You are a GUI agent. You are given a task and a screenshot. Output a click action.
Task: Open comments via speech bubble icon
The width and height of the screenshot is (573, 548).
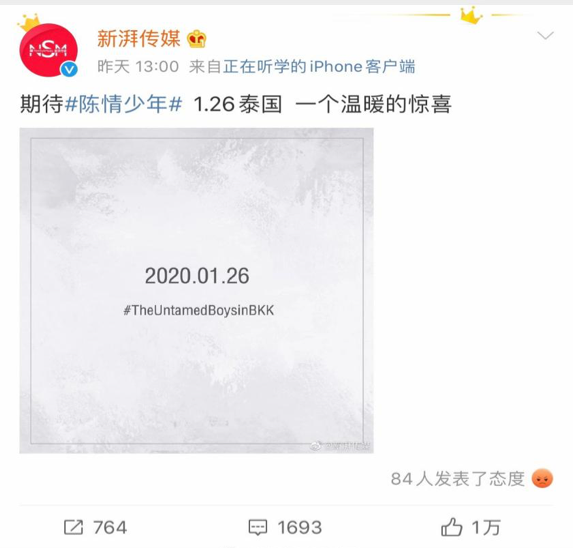pos(258,528)
